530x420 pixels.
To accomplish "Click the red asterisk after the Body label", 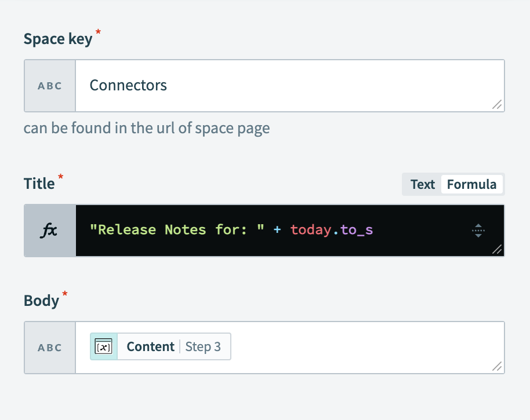I will pyautogui.click(x=64, y=294).
